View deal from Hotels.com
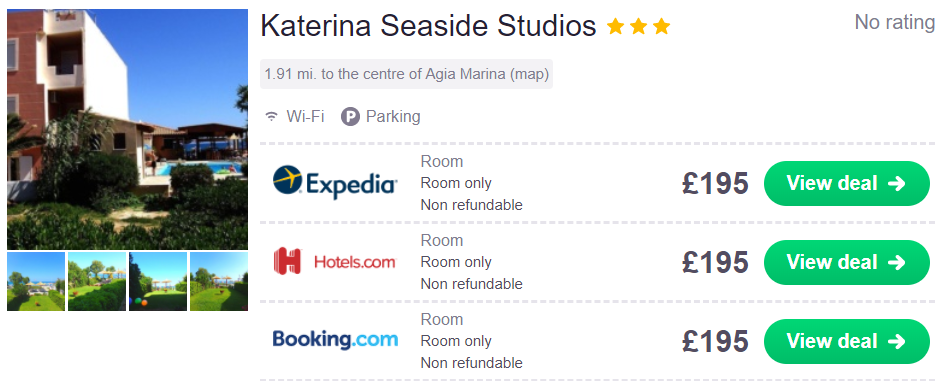Viewport: 941px width, 381px height. click(846, 262)
